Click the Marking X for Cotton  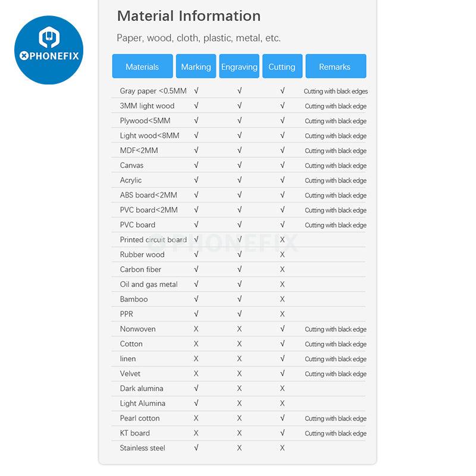(x=196, y=344)
